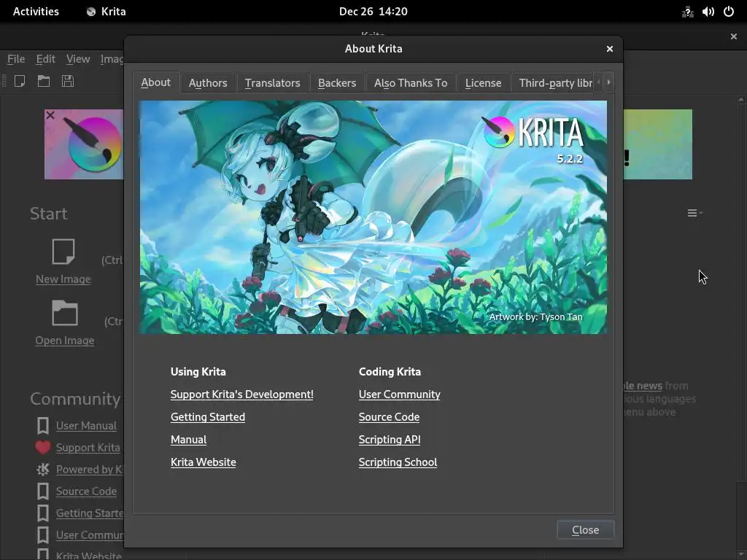
Task: Click the main window scrollbar up arrow
Action: [741, 99]
